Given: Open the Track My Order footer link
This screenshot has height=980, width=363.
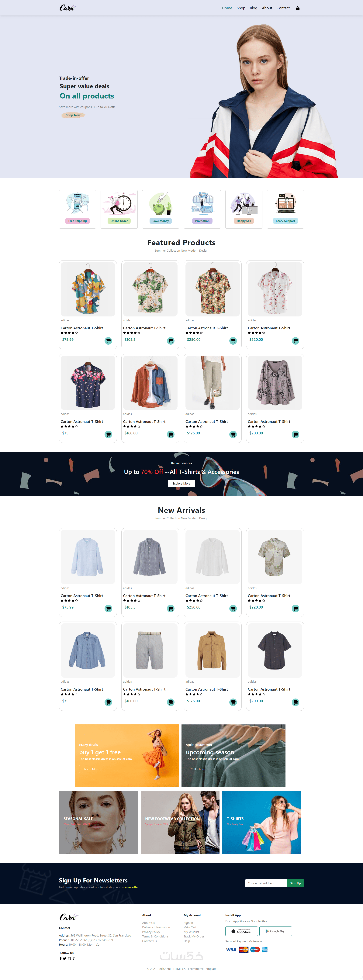Looking at the screenshot, I should coord(194,936).
